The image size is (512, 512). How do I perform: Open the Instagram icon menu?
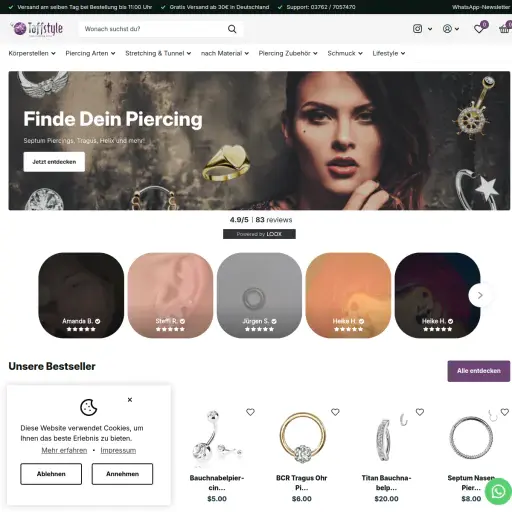coord(422,29)
